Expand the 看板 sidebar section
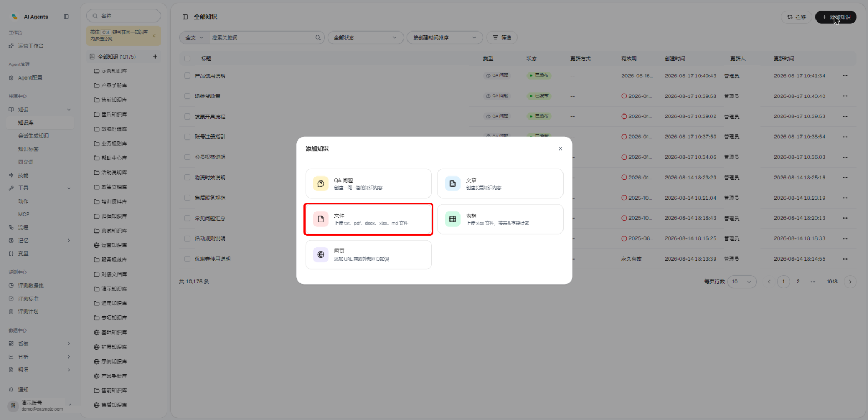 click(x=39, y=344)
